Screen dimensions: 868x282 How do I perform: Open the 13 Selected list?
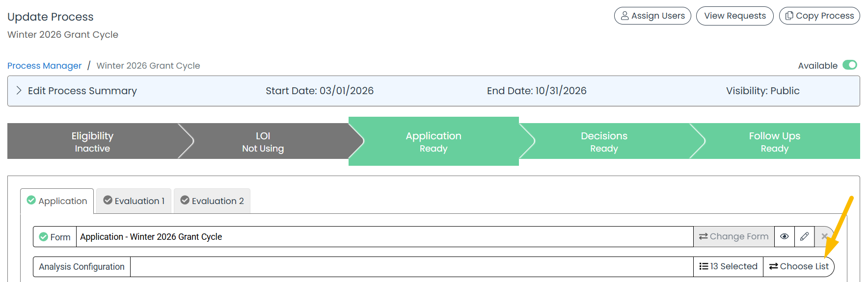pos(728,266)
